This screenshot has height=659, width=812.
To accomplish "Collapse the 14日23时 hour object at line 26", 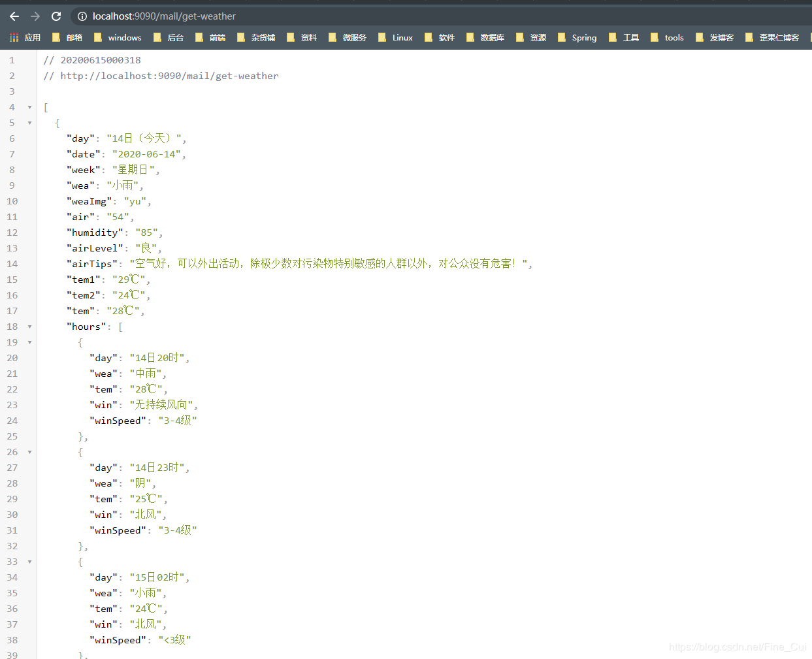I will point(29,452).
